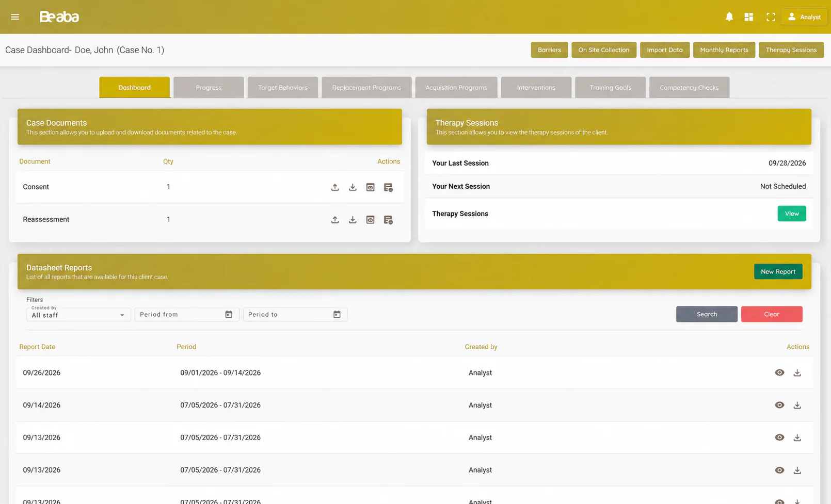Upload a Consent document

[x=335, y=187]
